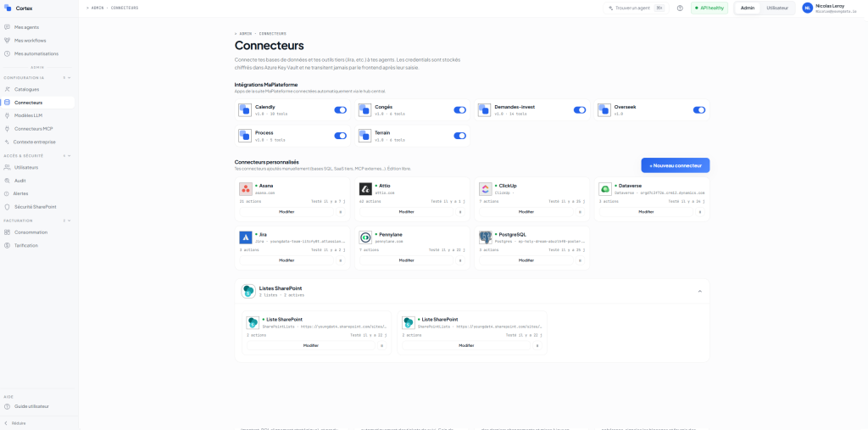Click Réduire to collapse the sidebar
The height and width of the screenshot is (430, 868).
(15, 423)
